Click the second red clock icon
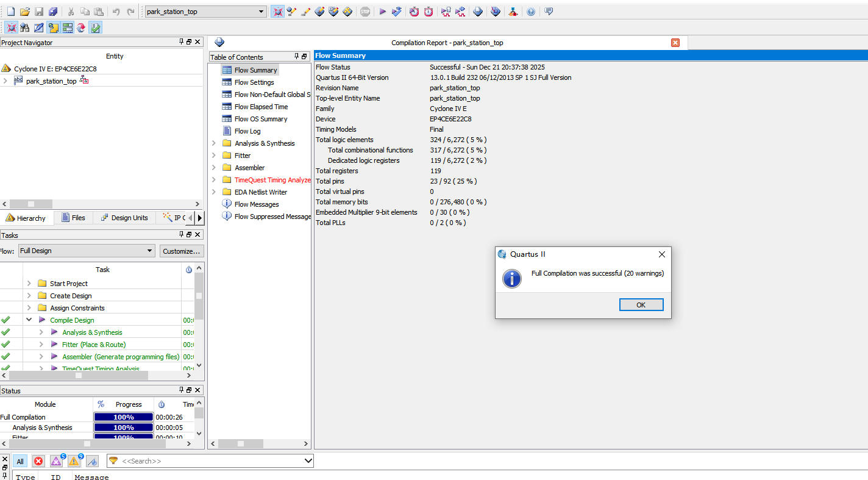The height and width of the screenshot is (480, 868). pyautogui.click(x=429, y=12)
